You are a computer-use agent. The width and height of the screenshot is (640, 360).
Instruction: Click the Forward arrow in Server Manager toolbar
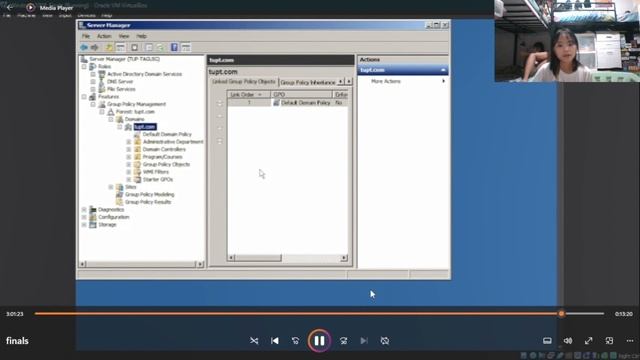coord(95,47)
